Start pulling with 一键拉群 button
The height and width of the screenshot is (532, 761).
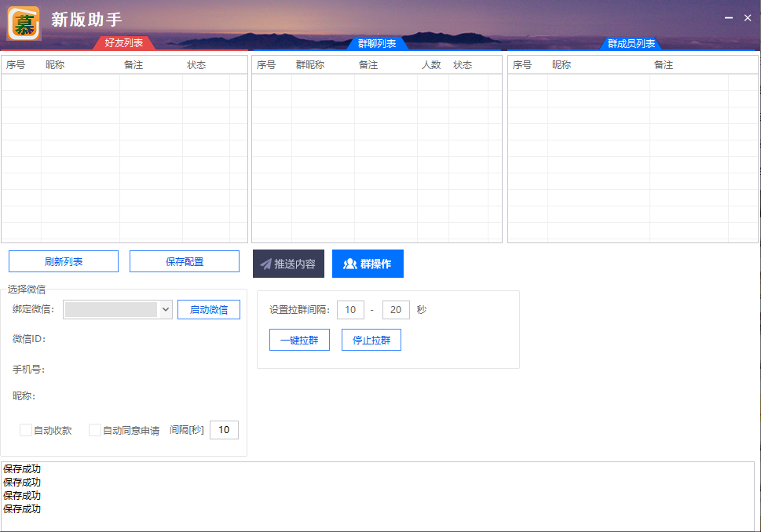coord(299,341)
